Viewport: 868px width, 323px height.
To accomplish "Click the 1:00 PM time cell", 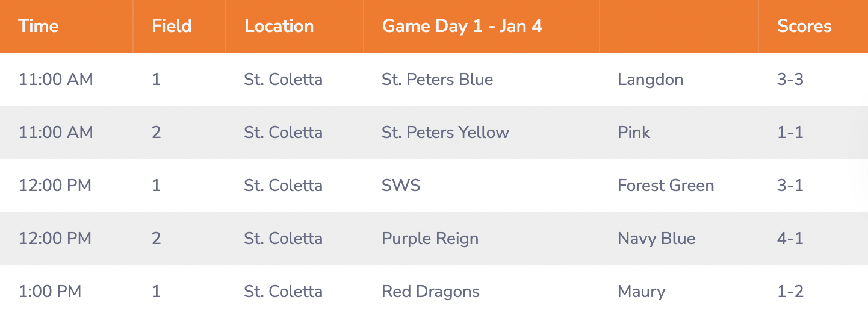I will [50, 292].
